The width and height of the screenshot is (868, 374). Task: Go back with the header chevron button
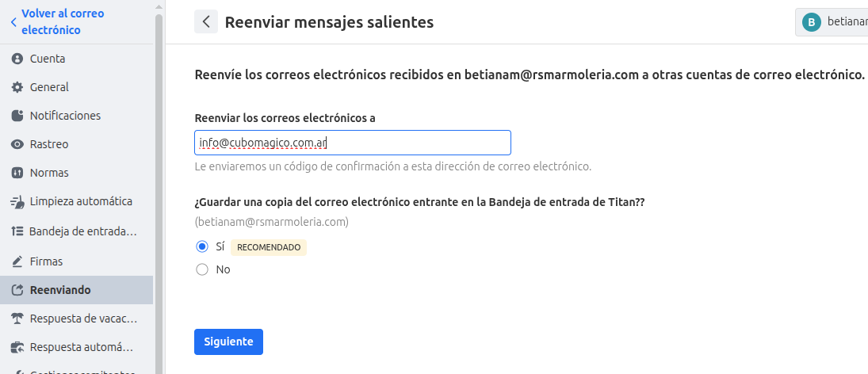point(206,22)
